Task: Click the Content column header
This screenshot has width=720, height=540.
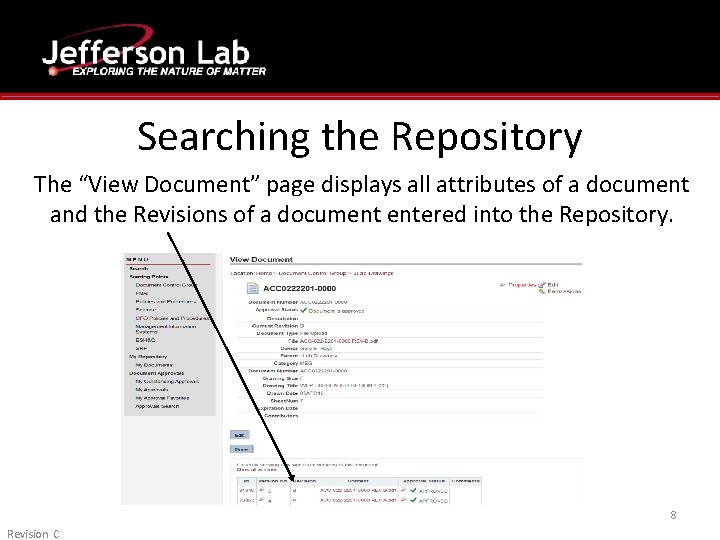Action: pyautogui.click(x=358, y=481)
